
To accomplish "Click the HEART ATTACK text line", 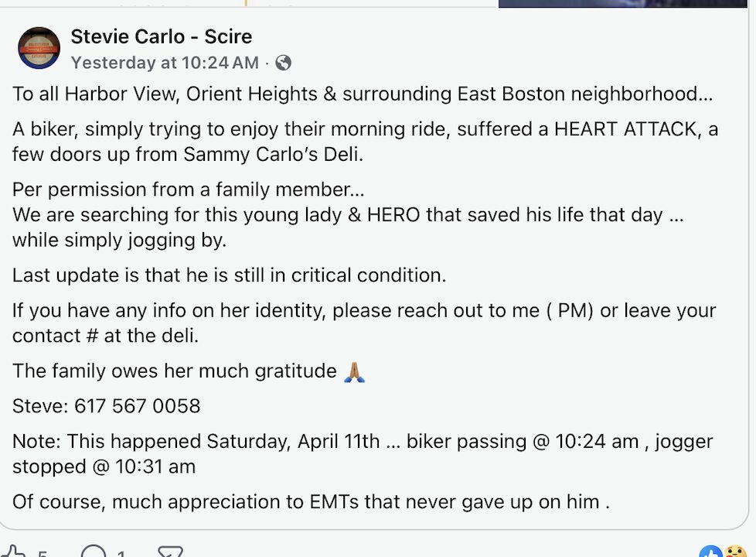I will [x=365, y=129].
